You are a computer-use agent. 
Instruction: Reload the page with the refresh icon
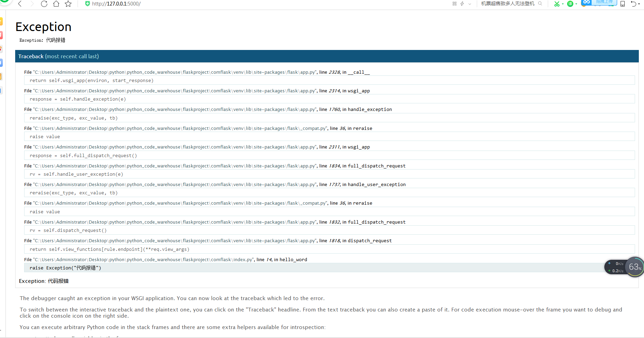click(44, 4)
